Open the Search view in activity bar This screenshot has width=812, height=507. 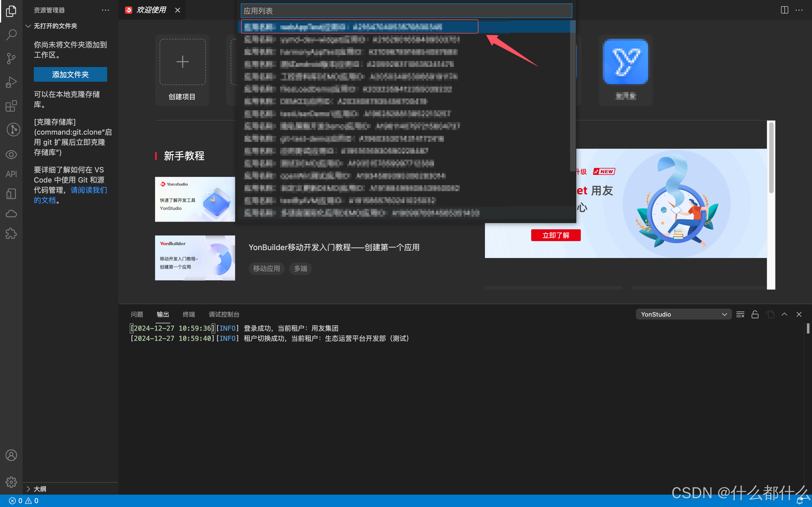click(x=11, y=35)
